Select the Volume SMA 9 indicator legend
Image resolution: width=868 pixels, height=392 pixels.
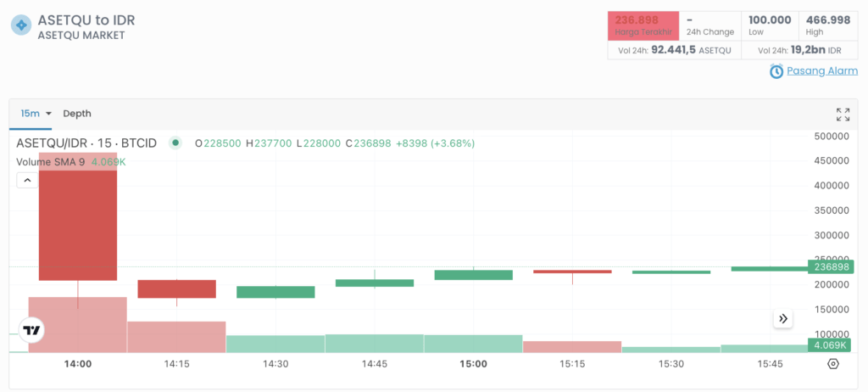(51, 161)
